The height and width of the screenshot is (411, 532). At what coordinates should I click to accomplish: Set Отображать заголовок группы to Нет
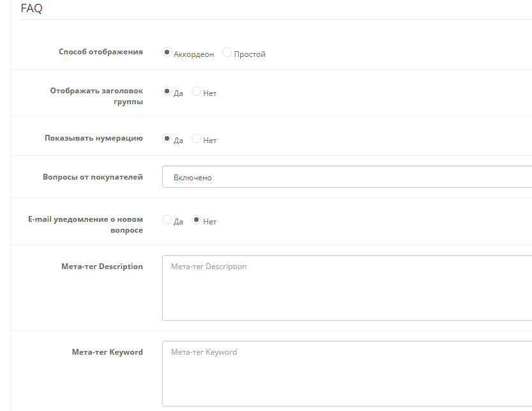(x=197, y=91)
